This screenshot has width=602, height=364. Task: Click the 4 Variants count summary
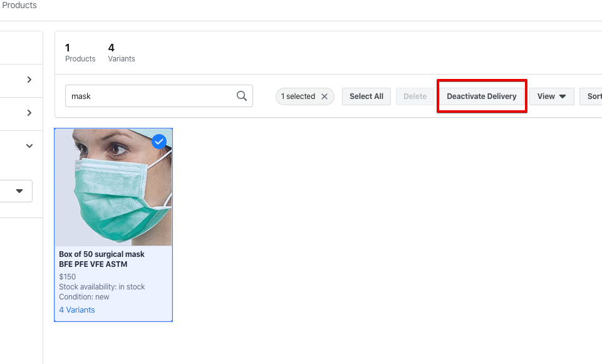pyautogui.click(x=122, y=53)
